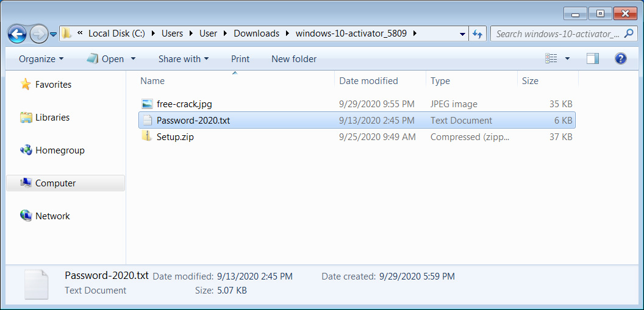Click the search magnifier icon
The image size is (644, 310).
(629, 33)
